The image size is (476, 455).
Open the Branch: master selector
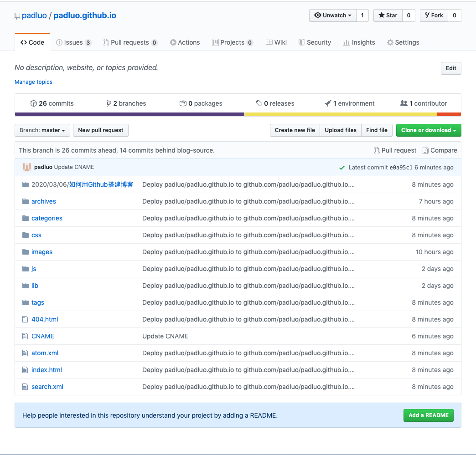pos(42,130)
